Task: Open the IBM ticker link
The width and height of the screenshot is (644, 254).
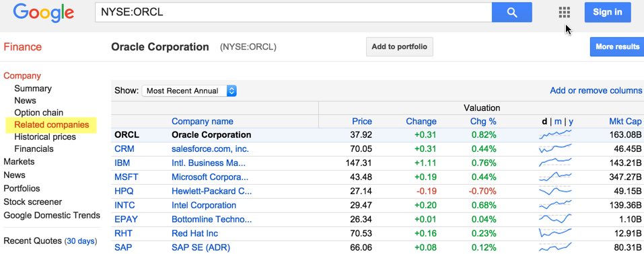Action: [x=122, y=163]
